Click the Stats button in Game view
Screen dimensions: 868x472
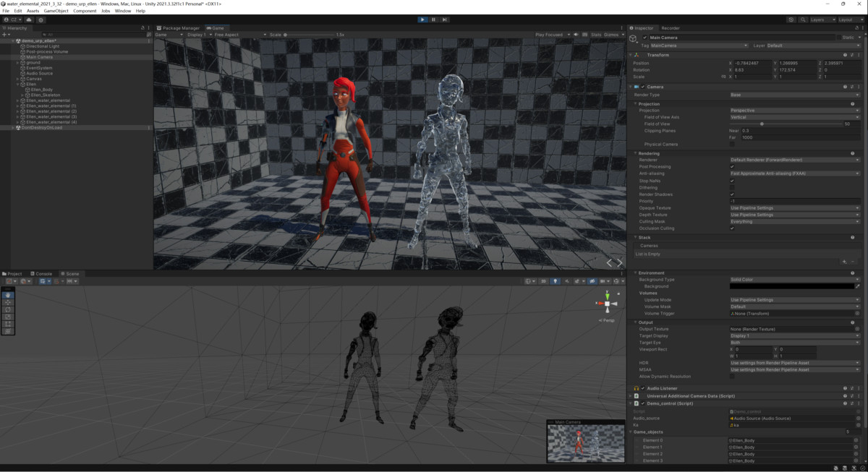595,35
